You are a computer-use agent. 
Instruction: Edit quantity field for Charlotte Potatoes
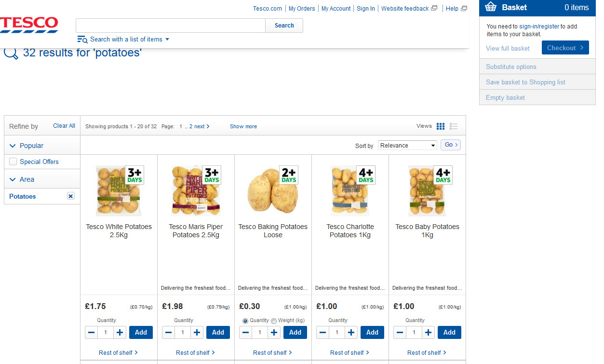click(337, 332)
